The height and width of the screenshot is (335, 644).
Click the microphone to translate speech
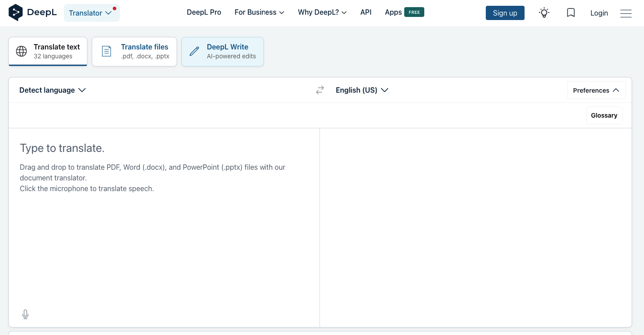tap(25, 315)
